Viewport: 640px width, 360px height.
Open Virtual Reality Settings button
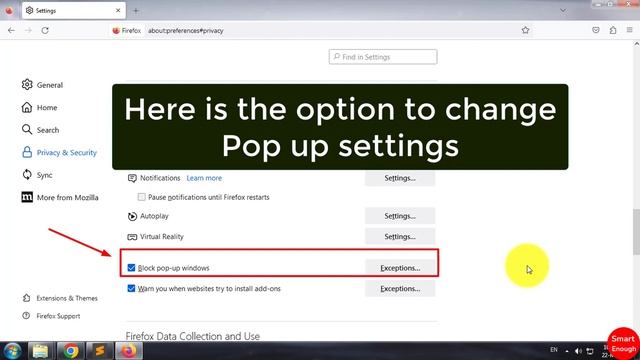click(400, 236)
